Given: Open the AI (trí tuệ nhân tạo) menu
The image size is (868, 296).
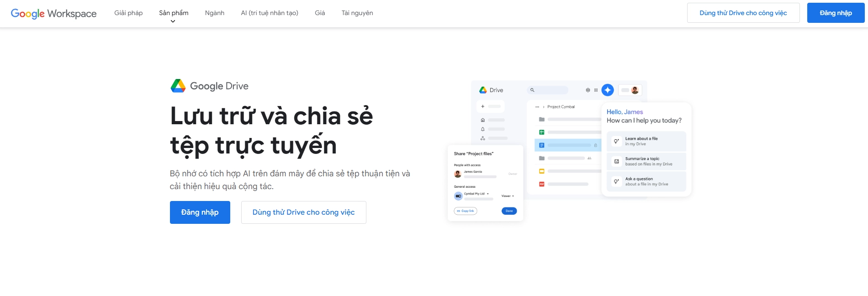Looking at the screenshot, I should click(270, 13).
